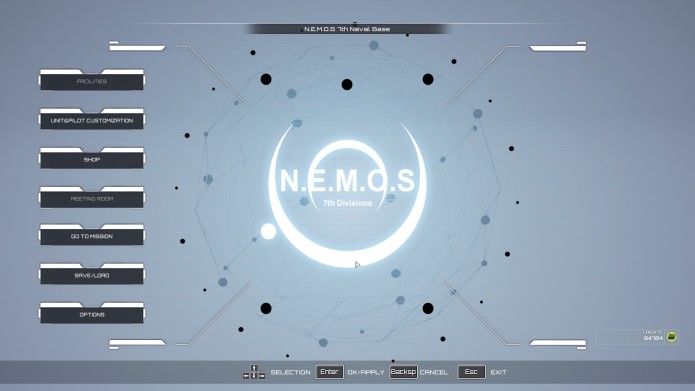Click the Backsp key icon
This screenshot has width=695, height=391.
click(x=403, y=372)
